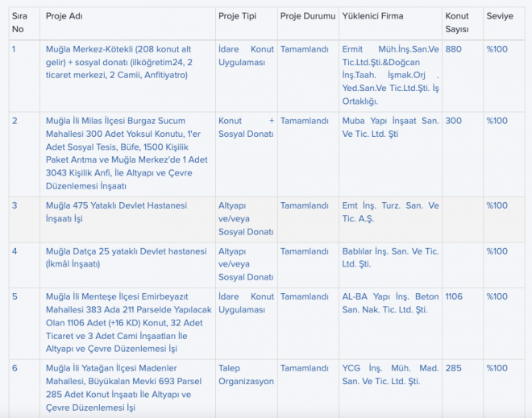The width and height of the screenshot is (532, 418).
Task: Click the Konut Sayısı column header
Action: point(457,23)
